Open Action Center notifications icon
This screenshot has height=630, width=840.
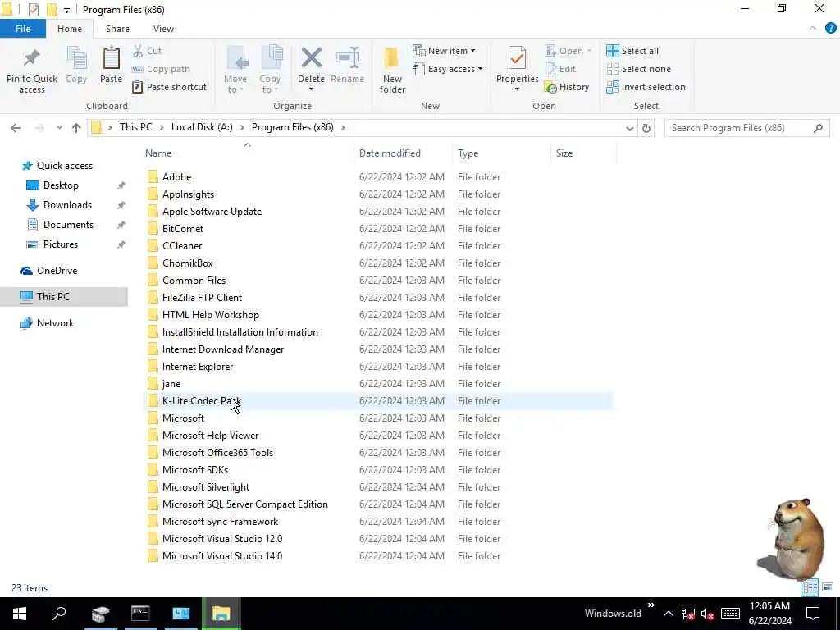pyautogui.click(x=813, y=614)
